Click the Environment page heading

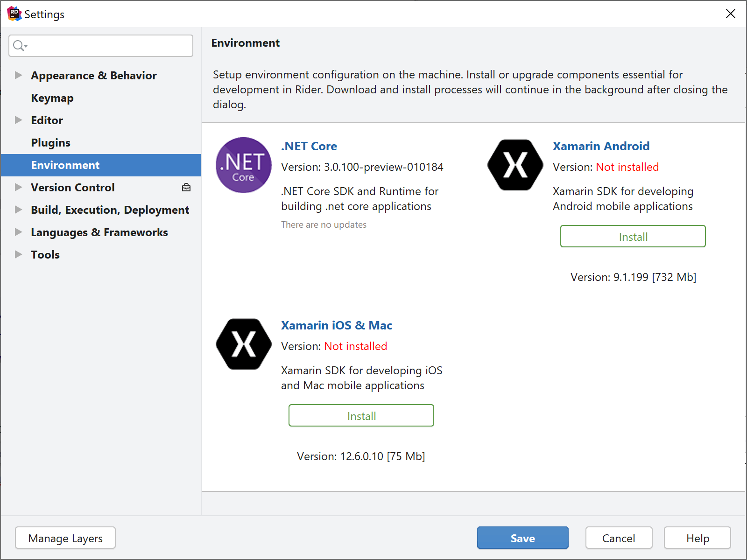pyautogui.click(x=246, y=43)
